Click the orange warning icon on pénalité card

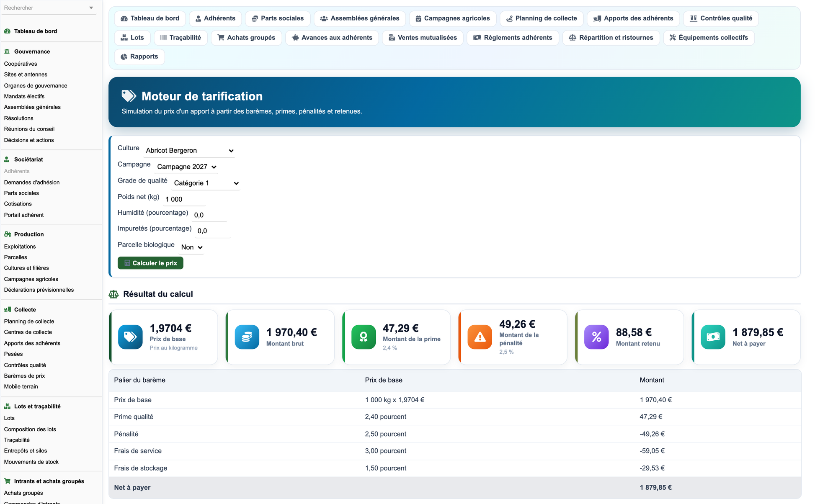480,337
